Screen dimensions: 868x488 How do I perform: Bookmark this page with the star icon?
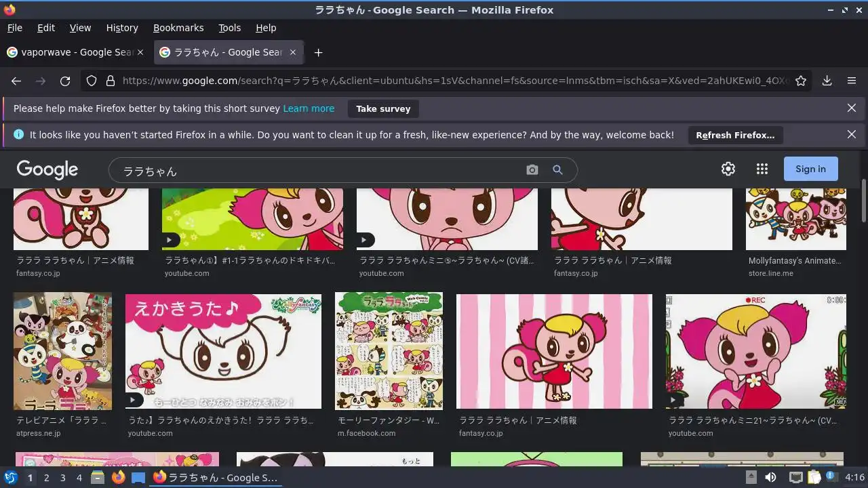tap(801, 81)
